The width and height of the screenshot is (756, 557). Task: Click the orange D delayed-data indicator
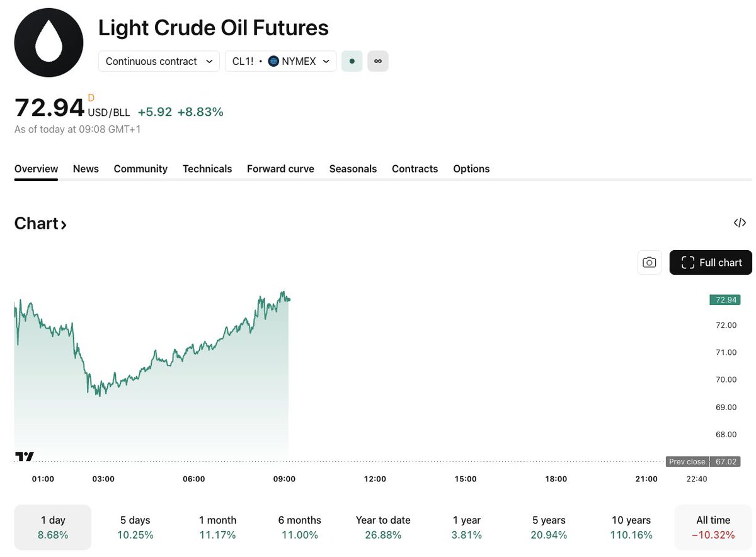click(91, 98)
